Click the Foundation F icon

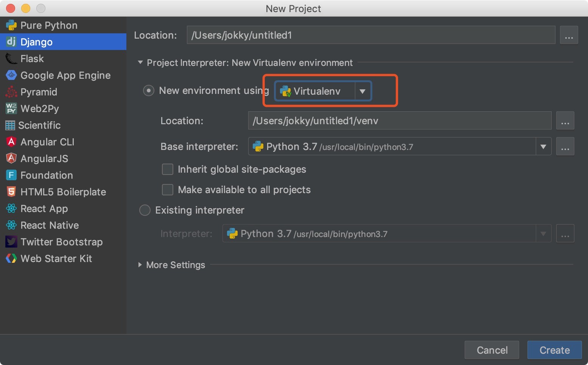pyautogui.click(x=11, y=175)
